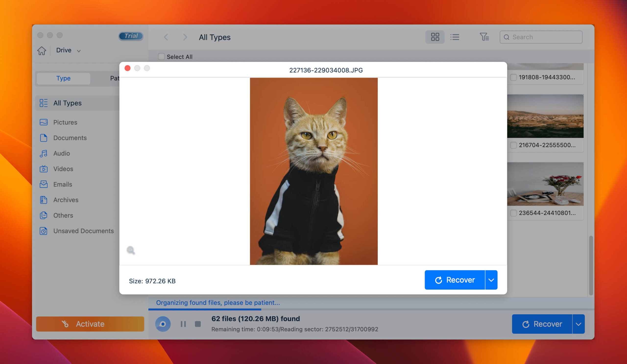Switch to list view
Screen dimensions: 627x364
(x=455, y=37)
